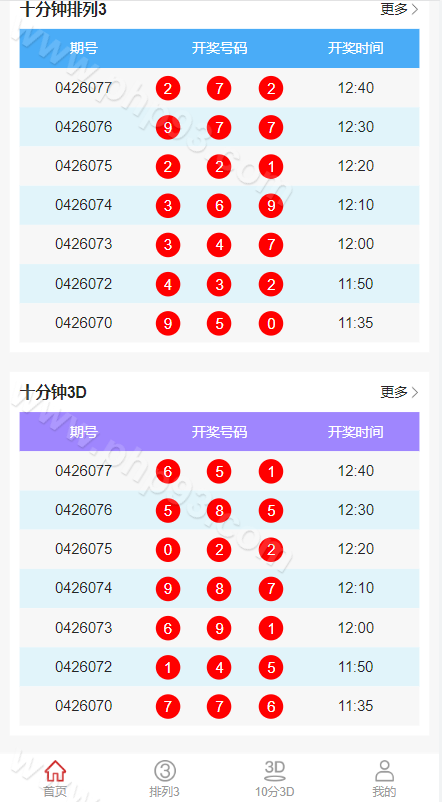Open the 排列3 circled-3 icon
442x802 pixels.
click(x=165, y=771)
